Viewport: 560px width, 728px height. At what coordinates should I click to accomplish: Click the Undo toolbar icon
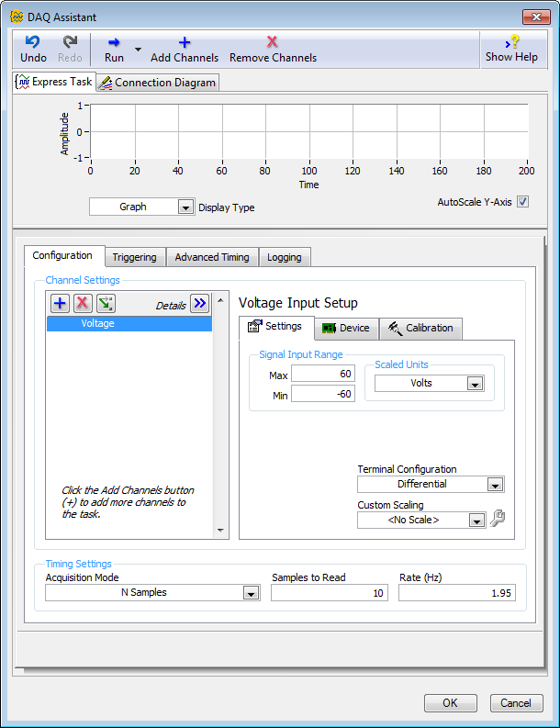click(x=33, y=49)
